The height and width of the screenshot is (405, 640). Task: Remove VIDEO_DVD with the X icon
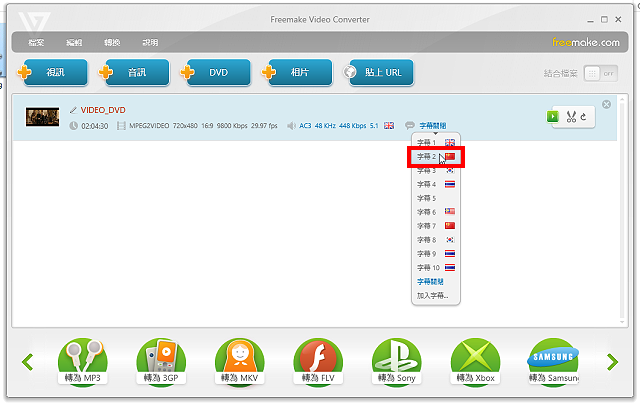(x=607, y=105)
